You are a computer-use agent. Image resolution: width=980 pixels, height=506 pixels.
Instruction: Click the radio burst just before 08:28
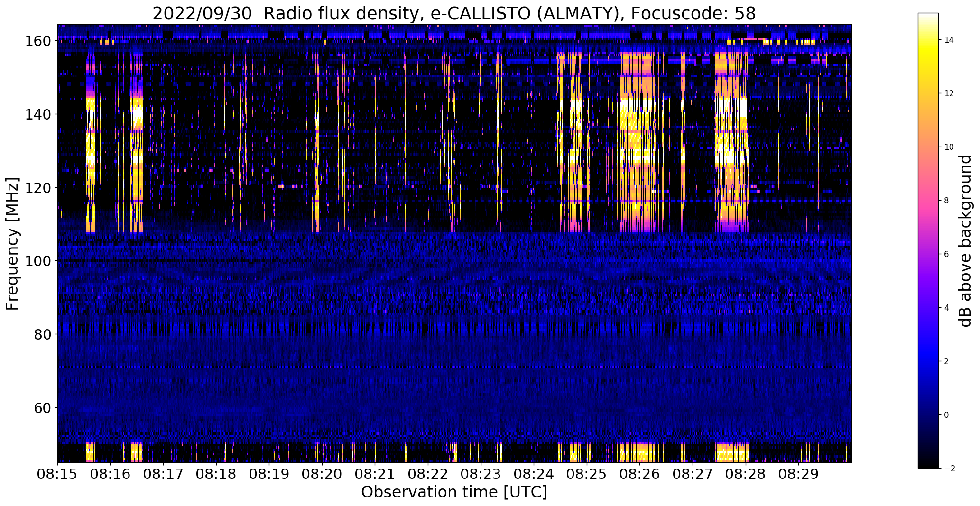[731, 142]
